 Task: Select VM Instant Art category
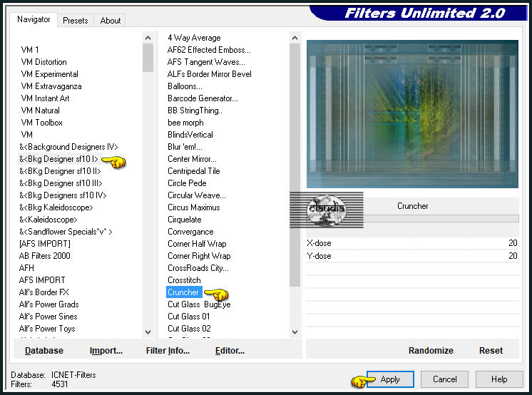coord(45,98)
